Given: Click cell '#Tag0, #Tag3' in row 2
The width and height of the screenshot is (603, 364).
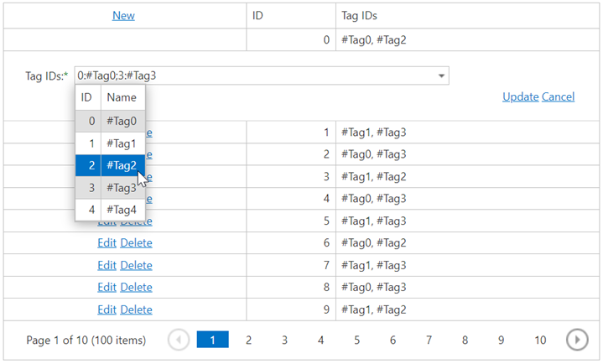Looking at the screenshot, I should 467,154.
